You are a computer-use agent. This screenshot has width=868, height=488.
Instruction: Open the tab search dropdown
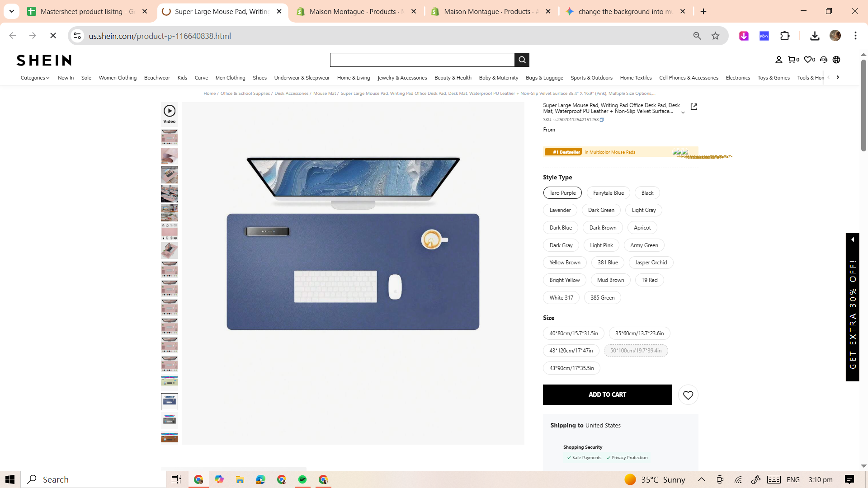pyautogui.click(x=12, y=11)
